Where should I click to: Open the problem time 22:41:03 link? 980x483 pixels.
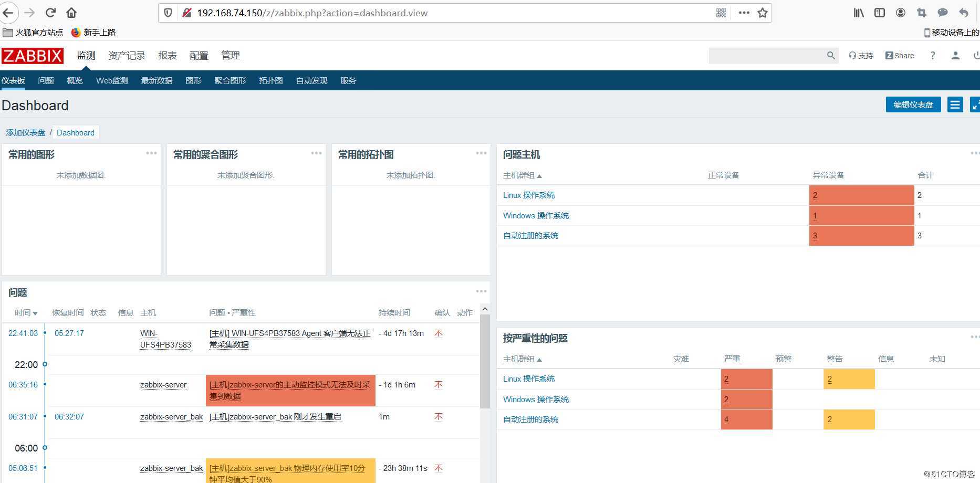pyautogui.click(x=23, y=333)
